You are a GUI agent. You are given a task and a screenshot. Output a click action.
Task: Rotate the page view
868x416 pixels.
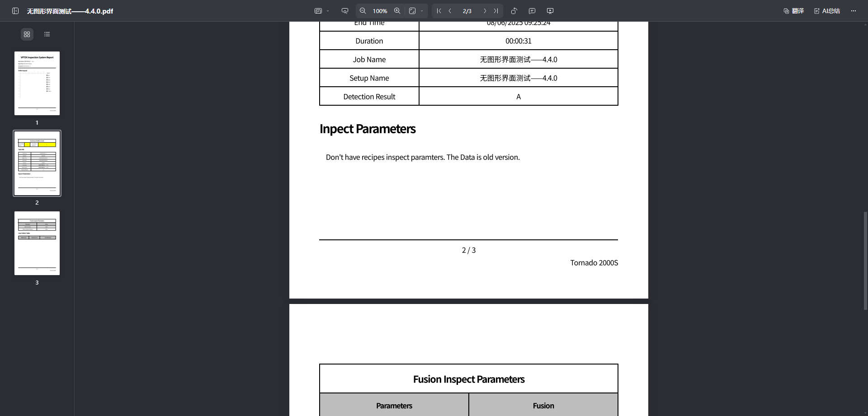coord(514,11)
